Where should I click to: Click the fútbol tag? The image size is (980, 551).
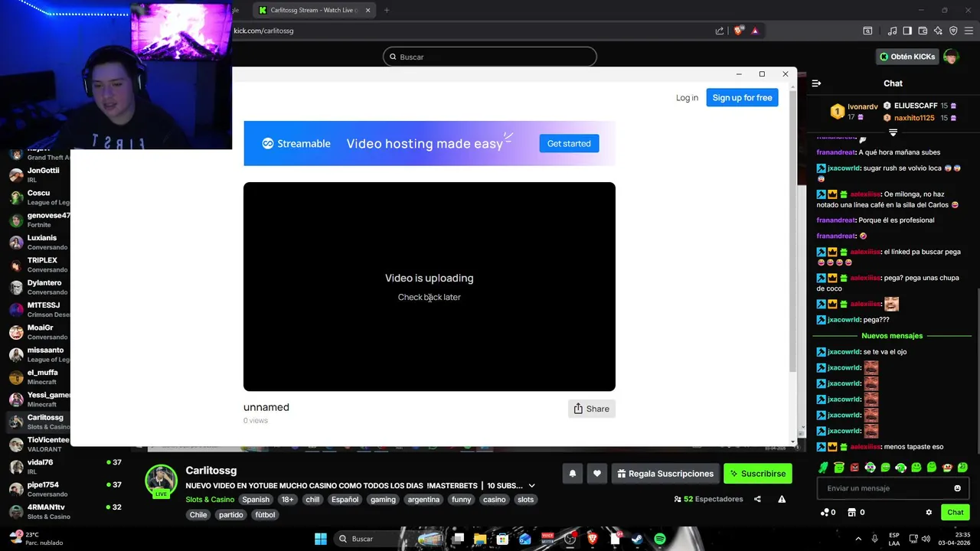265,515
